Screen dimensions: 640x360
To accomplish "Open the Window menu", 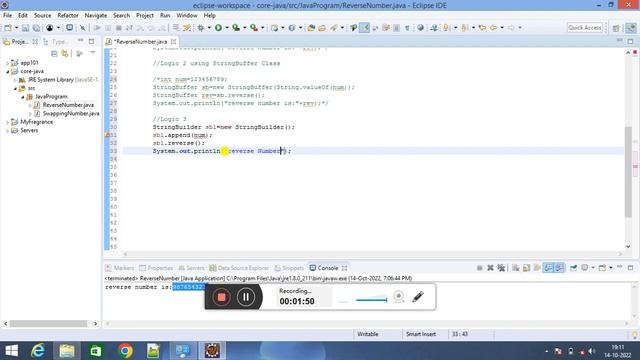I will 187,15.
